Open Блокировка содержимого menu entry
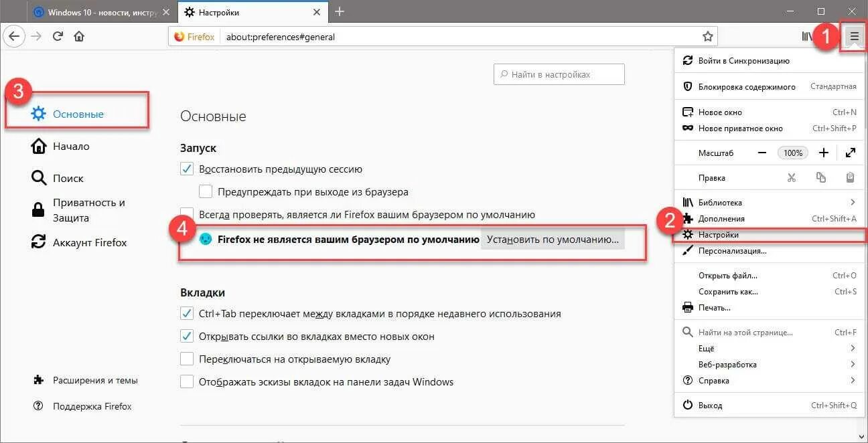Image resolution: width=868 pixels, height=443 pixels. point(768,86)
